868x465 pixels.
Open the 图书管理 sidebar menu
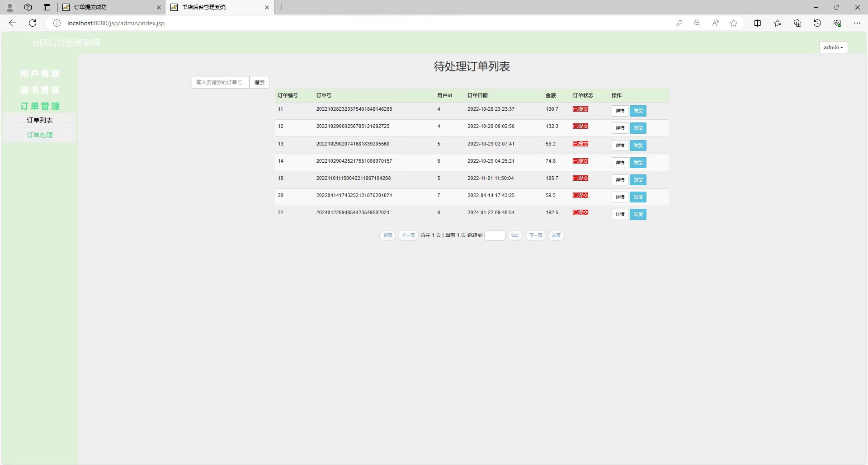(40, 90)
